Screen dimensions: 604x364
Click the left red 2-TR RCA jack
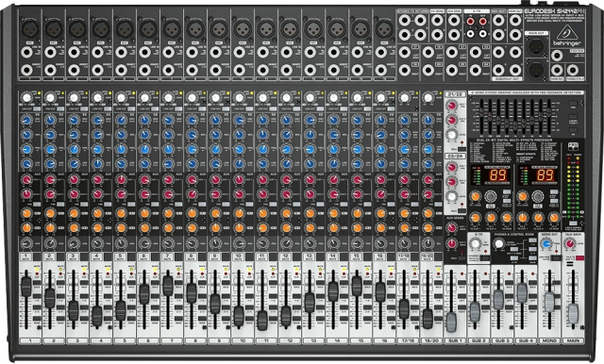point(471,22)
